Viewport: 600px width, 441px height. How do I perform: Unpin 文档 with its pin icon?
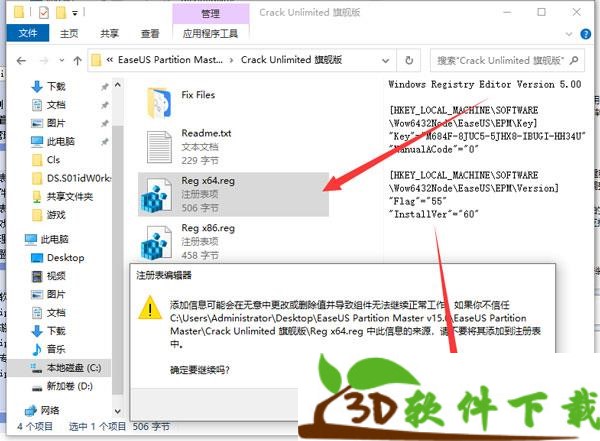point(104,105)
